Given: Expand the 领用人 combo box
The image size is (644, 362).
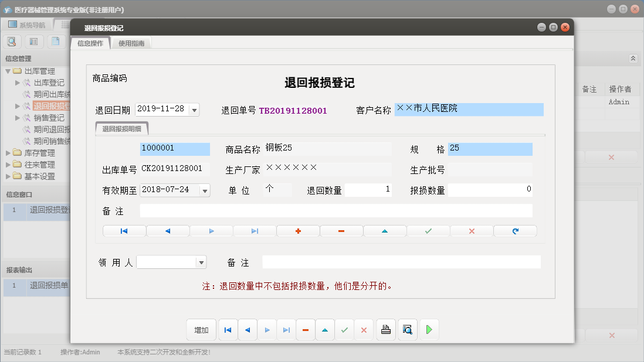Looking at the screenshot, I should coord(201,263).
